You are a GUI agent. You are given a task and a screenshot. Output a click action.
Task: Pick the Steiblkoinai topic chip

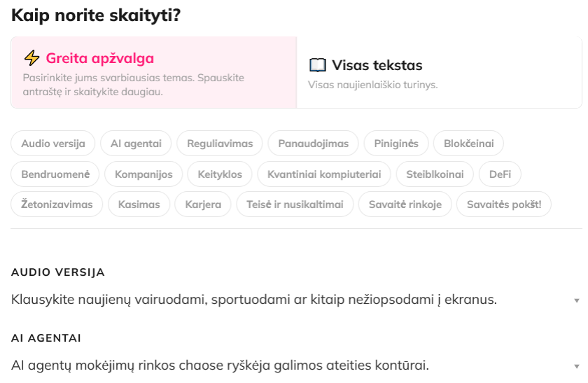[435, 174]
